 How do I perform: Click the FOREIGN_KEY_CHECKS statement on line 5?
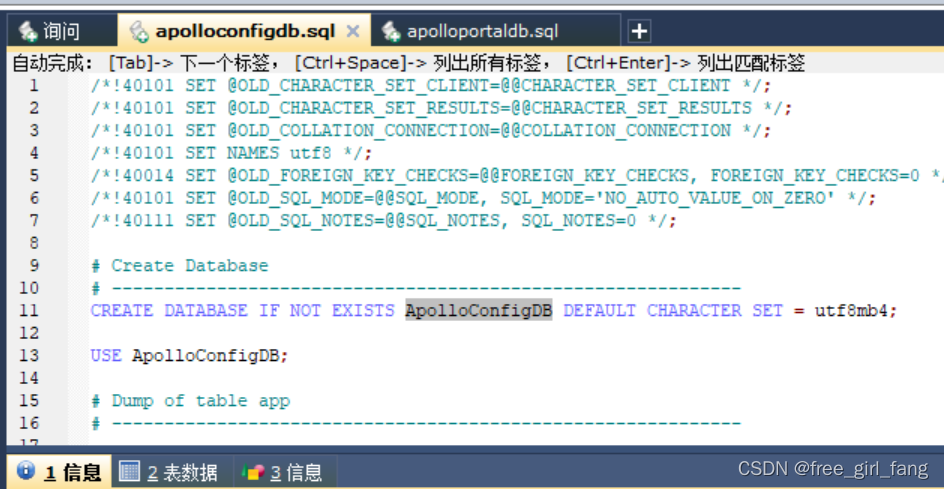tap(517, 176)
